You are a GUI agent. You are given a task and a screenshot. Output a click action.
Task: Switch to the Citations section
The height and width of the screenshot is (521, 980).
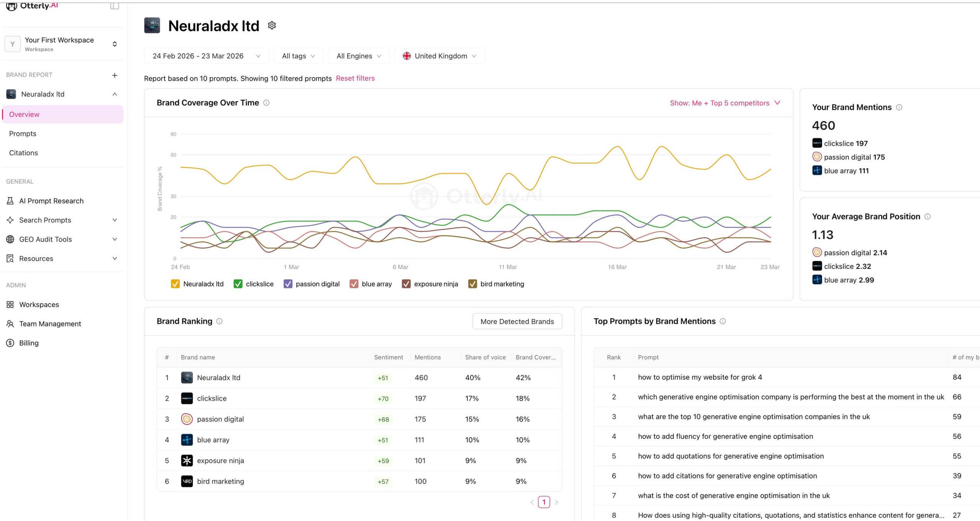pyautogui.click(x=23, y=152)
